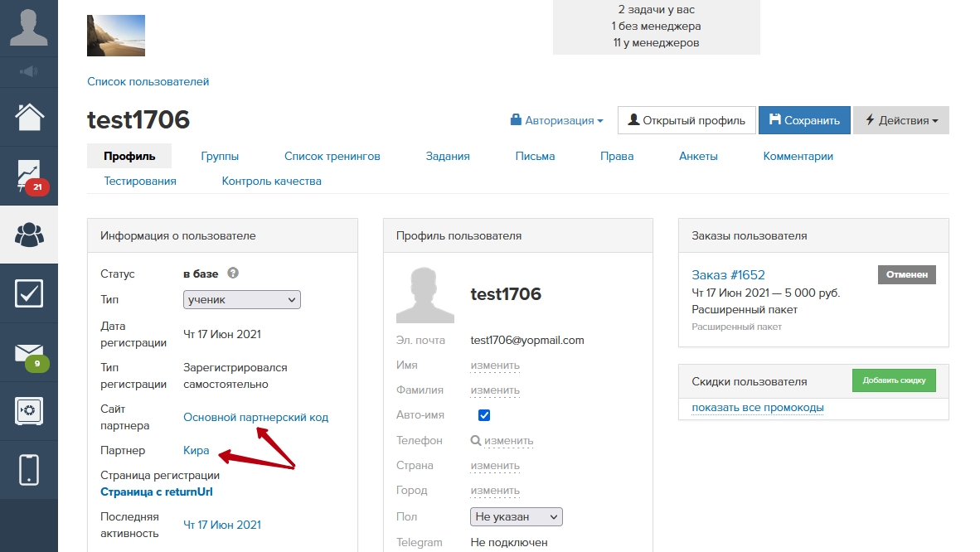Toggle the Авто-имя checkbox
The width and height of the screenshot is (980, 552).
pyautogui.click(x=484, y=415)
